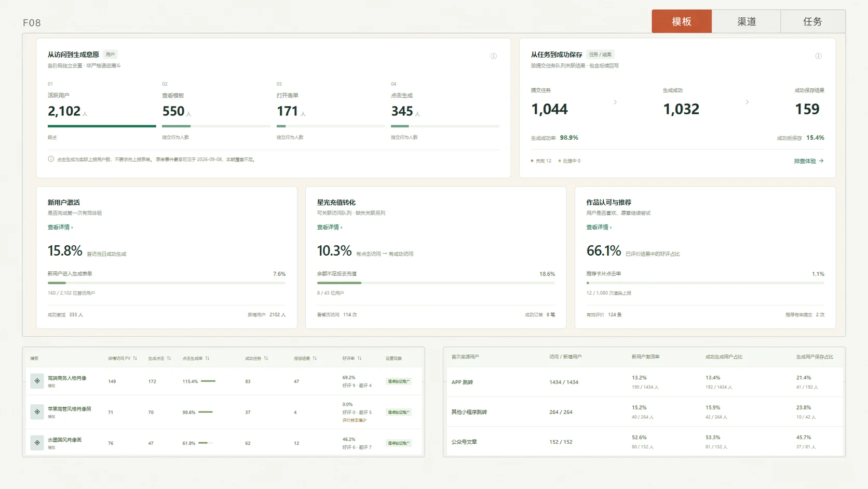This screenshot has height=489, width=868.
Task: Click the 余额不足后去充值 progress bar
Action: coord(436,283)
